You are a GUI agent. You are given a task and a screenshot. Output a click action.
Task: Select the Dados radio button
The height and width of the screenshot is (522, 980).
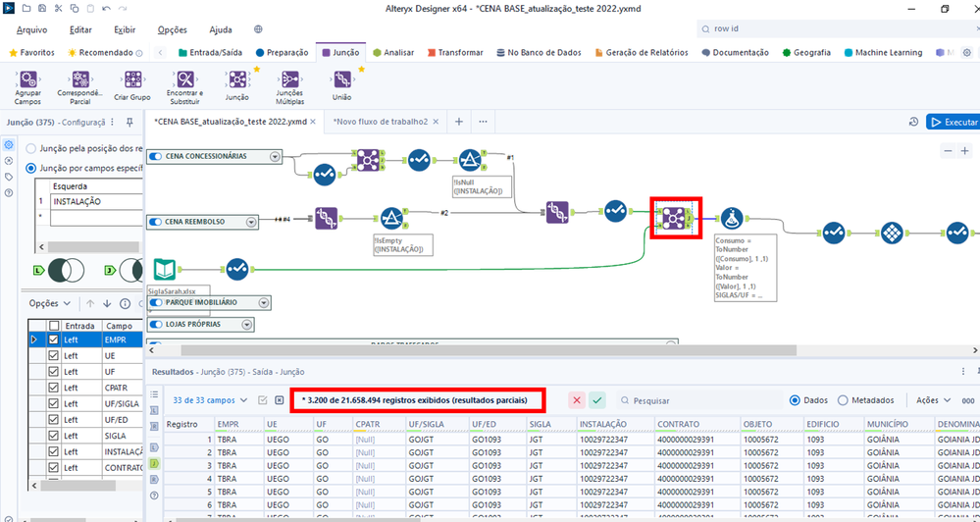795,400
